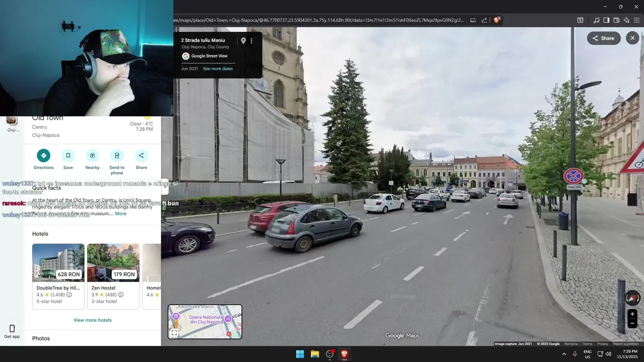
Task: Click the Romania footer link
Action: pos(571,344)
